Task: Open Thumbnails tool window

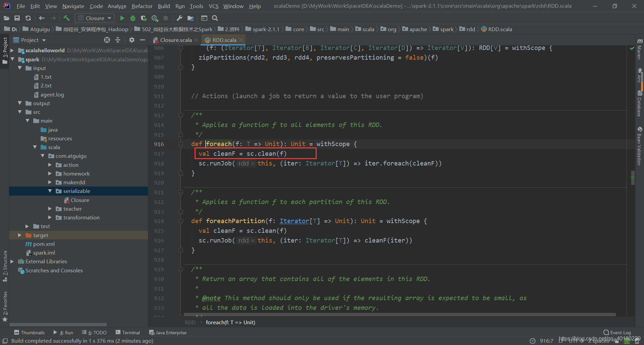Action: click(x=29, y=333)
